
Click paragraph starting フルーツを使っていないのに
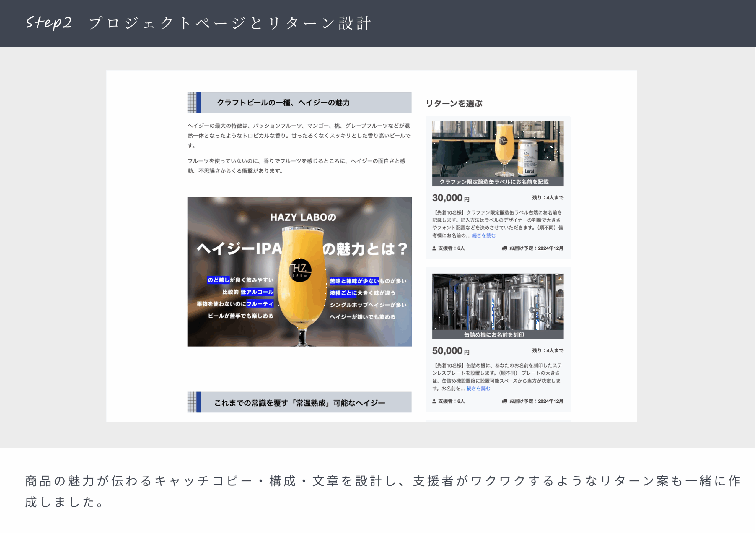[296, 166]
